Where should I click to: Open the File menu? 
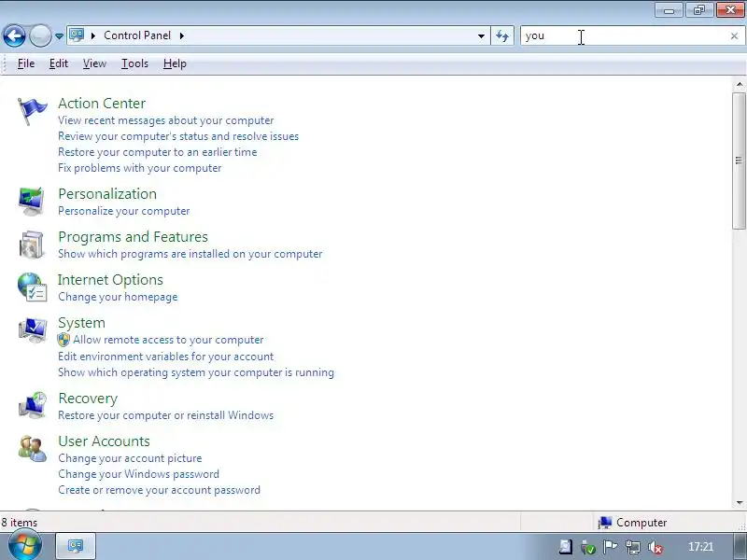point(26,63)
